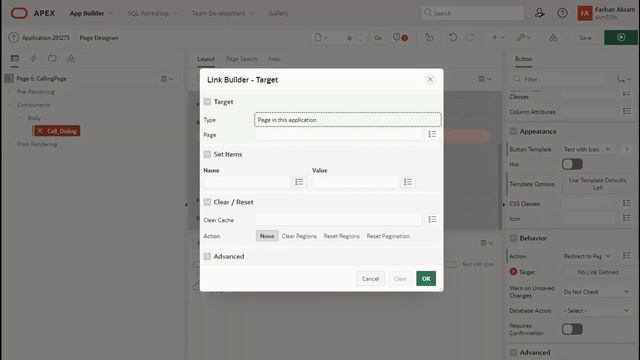Image resolution: width=640 pixels, height=360 pixels.
Task: Open the Behavior Action dropdown
Action: click(588, 256)
